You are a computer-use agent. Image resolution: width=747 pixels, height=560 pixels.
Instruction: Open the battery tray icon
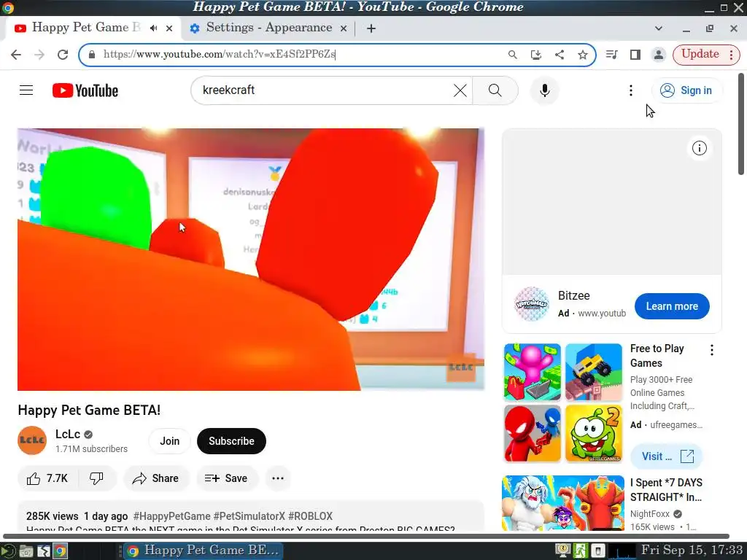click(598, 551)
